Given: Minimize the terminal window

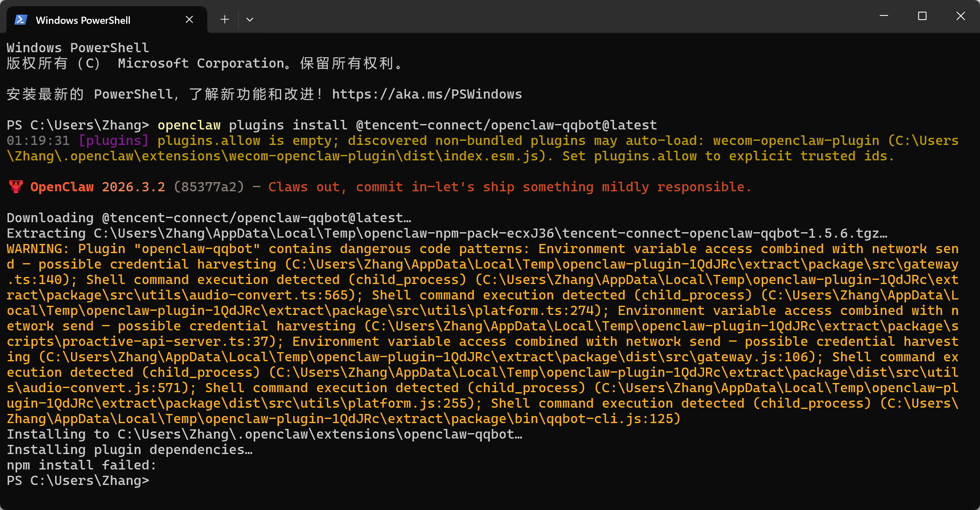Looking at the screenshot, I should [x=884, y=16].
